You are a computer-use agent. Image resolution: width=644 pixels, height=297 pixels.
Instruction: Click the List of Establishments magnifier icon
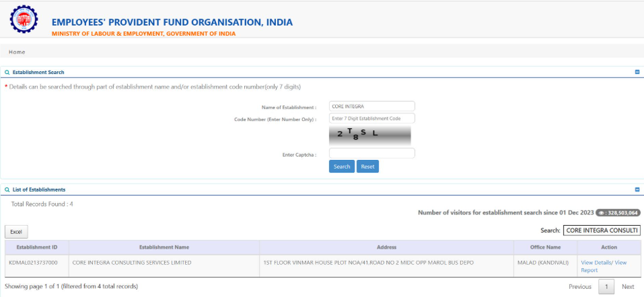point(7,189)
